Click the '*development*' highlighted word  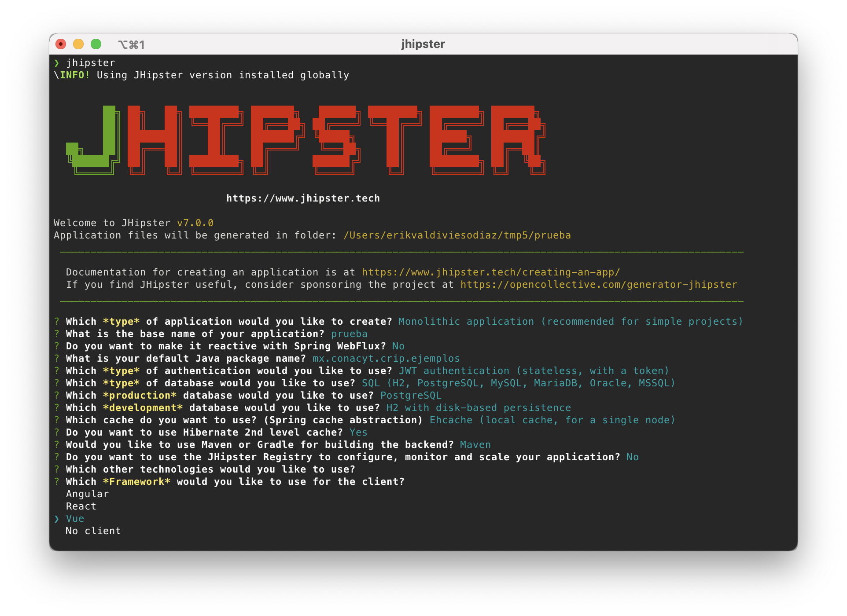click(x=143, y=408)
